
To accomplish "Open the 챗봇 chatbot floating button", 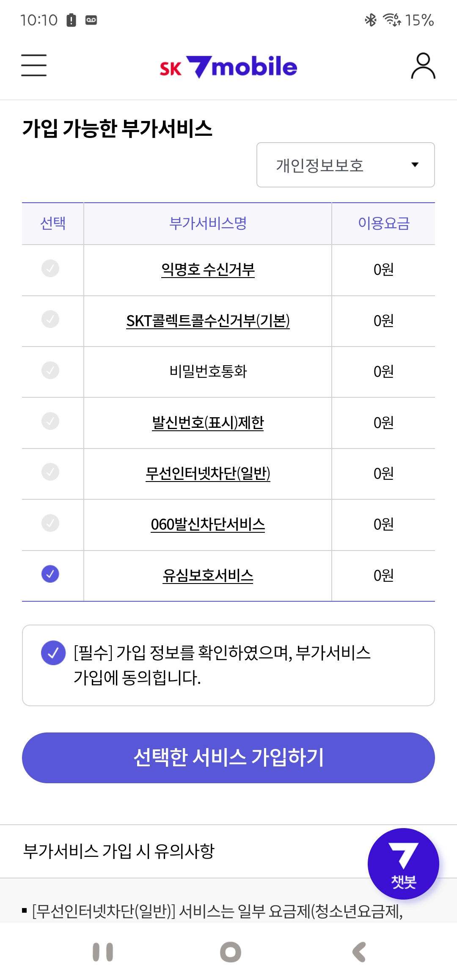I will click(403, 863).
